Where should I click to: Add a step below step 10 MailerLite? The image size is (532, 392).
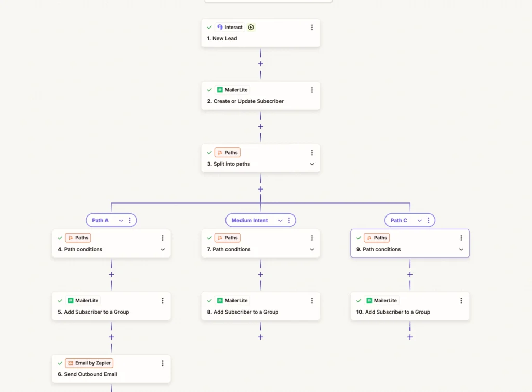pyautogui.click(x=410, y=337)
